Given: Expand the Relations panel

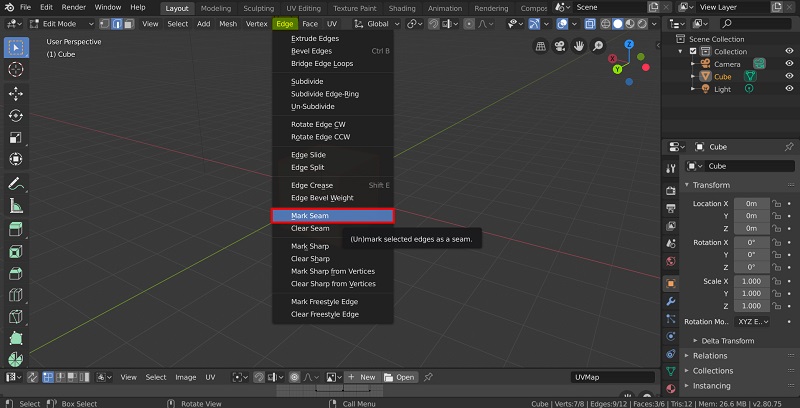Looking at the screenshot, I should tap(710, 355).
